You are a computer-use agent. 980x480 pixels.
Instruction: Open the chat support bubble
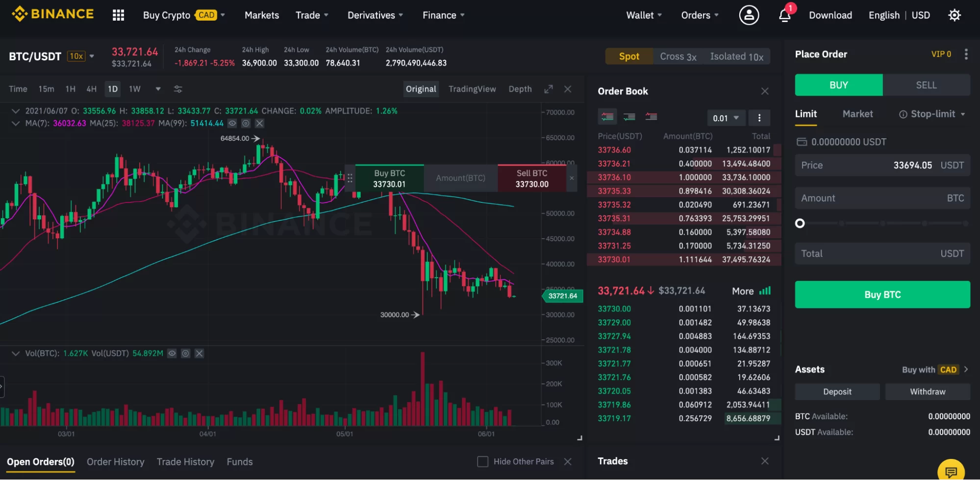pyautogui.click(x=951, y=472)
